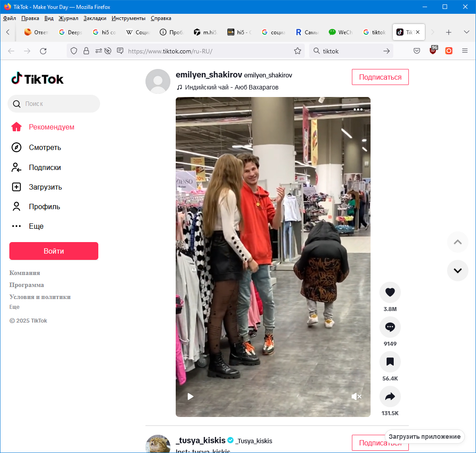
Task: Open Правка menu
Action: (x=30, y=18)
